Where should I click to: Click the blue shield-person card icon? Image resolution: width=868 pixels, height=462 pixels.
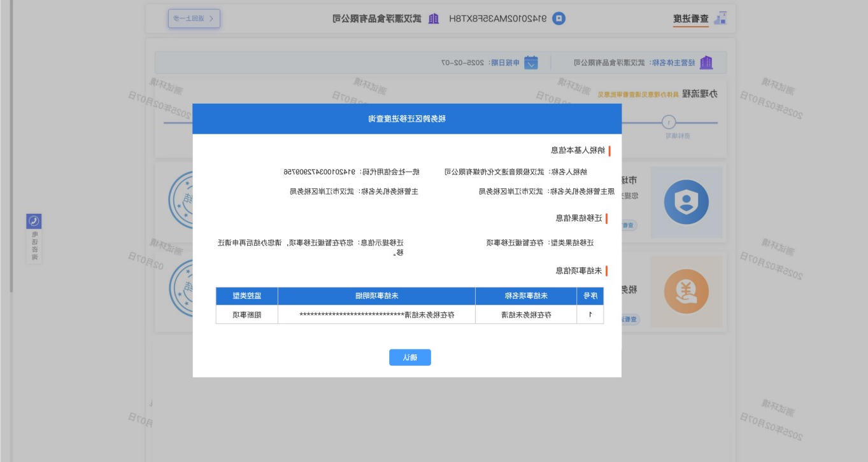click(686, 202)
